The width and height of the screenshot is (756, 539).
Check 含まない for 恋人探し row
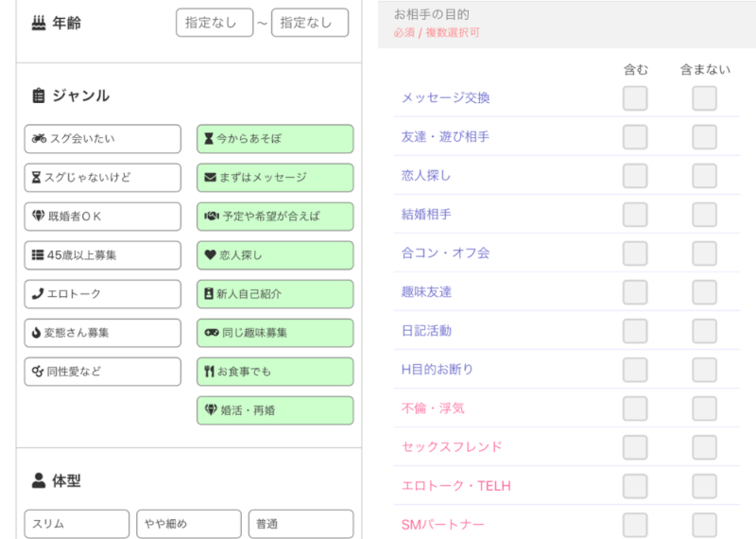(704, 176)
